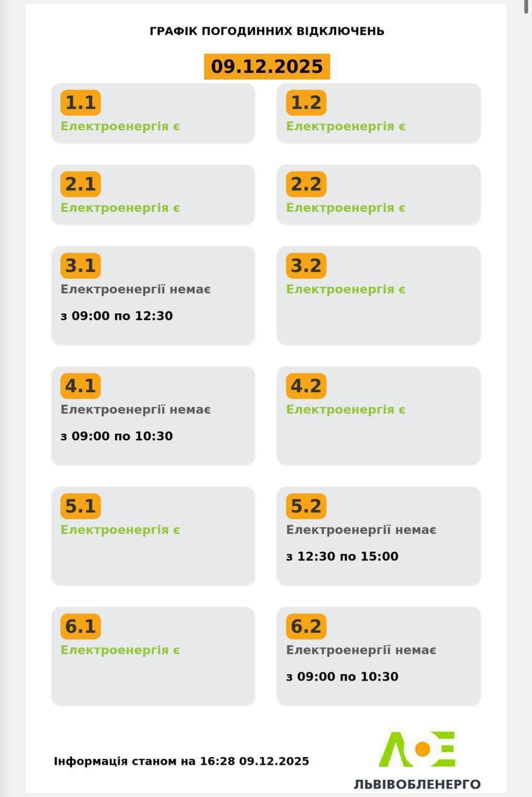
Task: Click the green power status in group 5.1
Action: click(120, 530)
